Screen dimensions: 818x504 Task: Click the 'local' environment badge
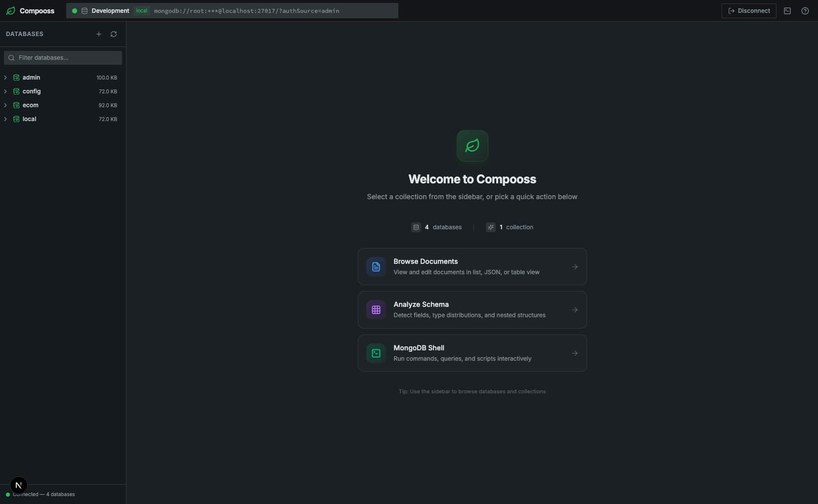tap(141, 10)
